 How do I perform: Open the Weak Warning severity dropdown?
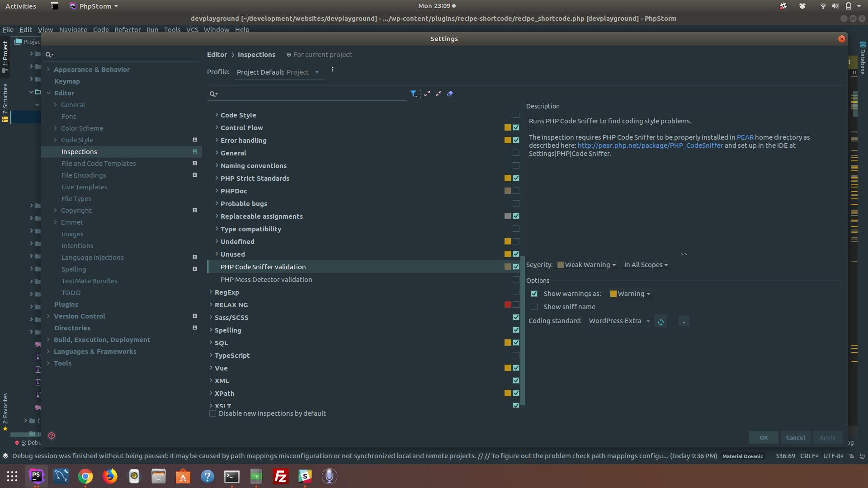tap(587, 265)
